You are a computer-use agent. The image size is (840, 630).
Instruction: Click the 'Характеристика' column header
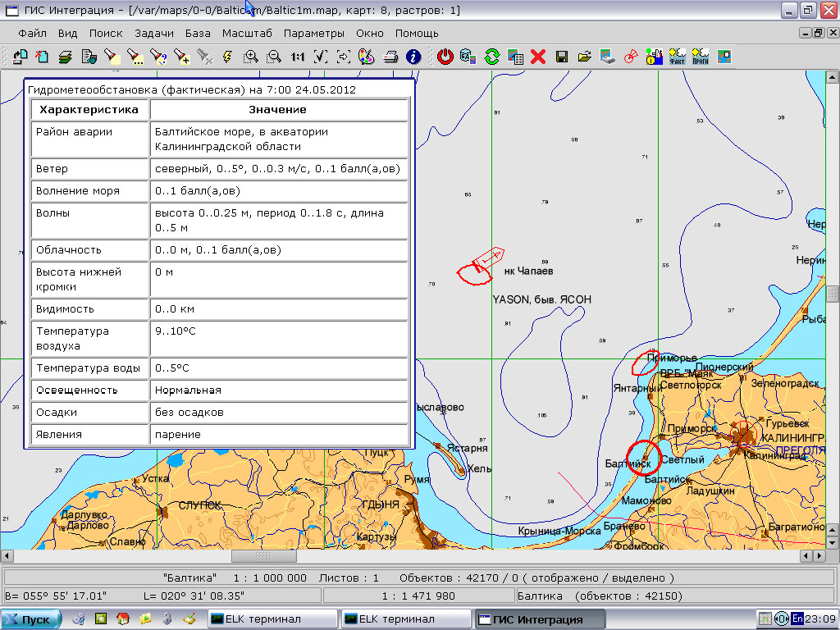pyautogui.click(x=89, y=110)
